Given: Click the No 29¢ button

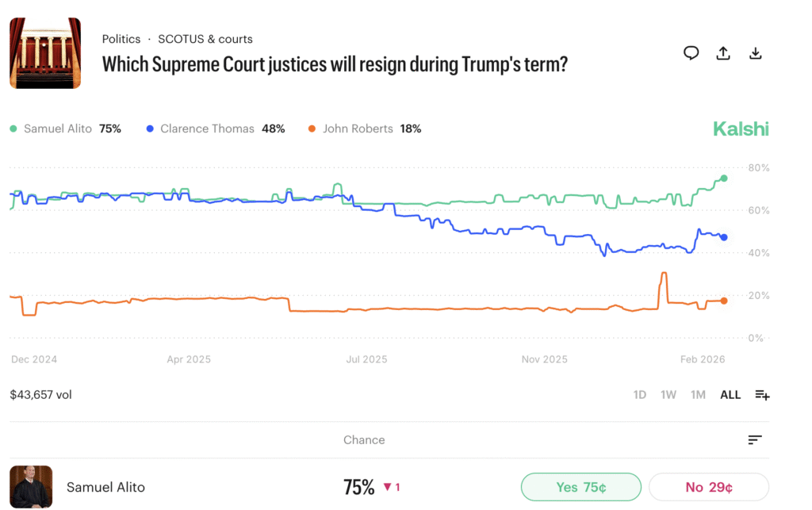Looking at the screenshot, I should pyautogui.click(x=708, y=486).
